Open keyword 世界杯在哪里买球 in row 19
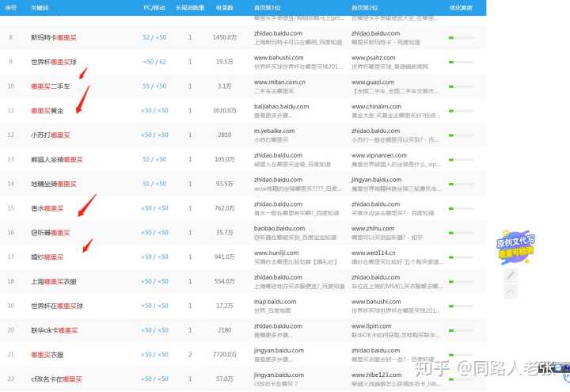This screenshot has width=570, height=392. coord(57,306)
